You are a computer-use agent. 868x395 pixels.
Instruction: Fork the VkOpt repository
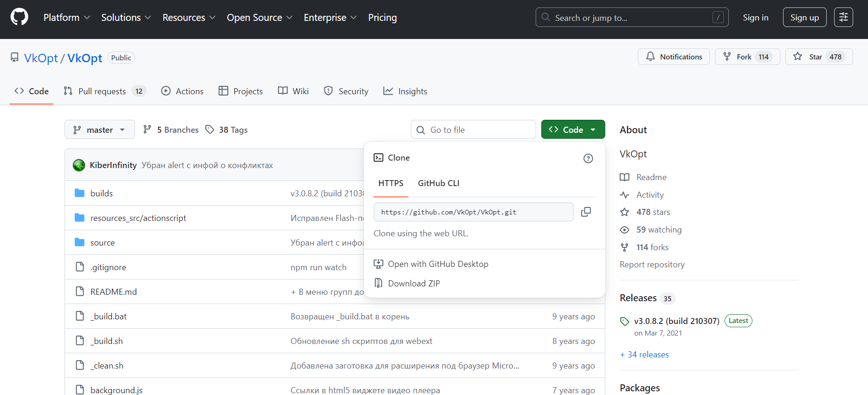(x=747, y=57)
